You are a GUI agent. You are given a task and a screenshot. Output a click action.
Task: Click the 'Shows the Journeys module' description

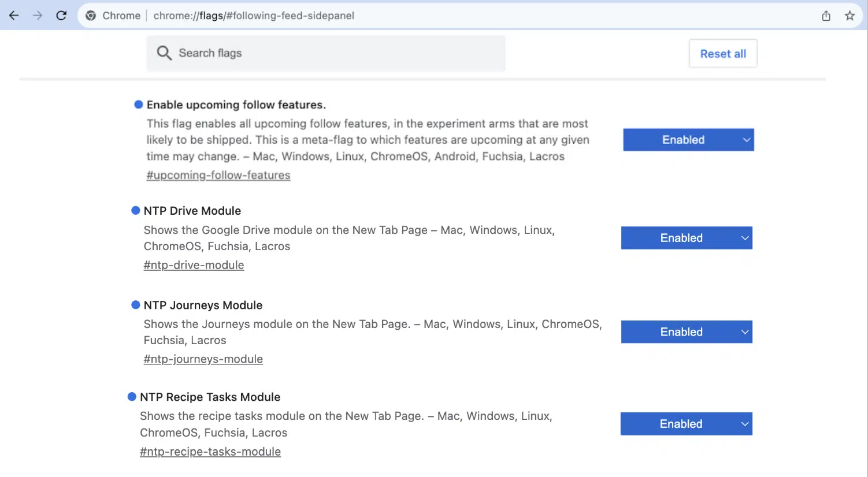pyautogui.click(x=373, y=332)
